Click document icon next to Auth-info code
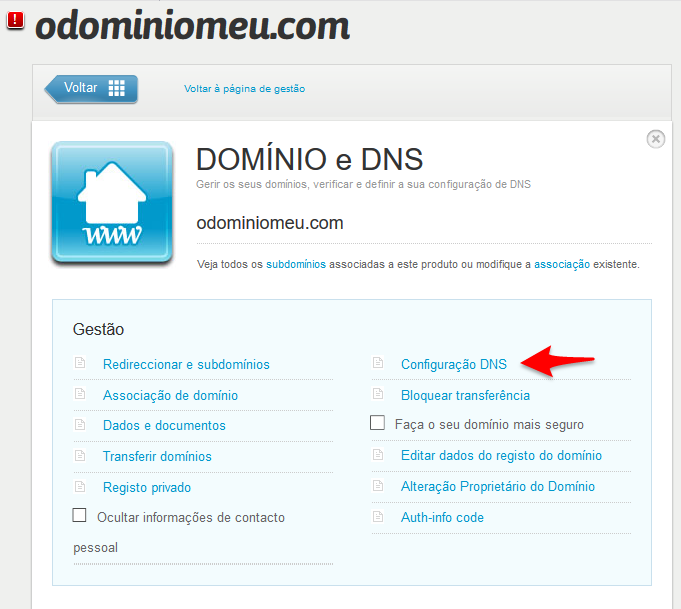The image size is (681, 609). pos(378,516)
